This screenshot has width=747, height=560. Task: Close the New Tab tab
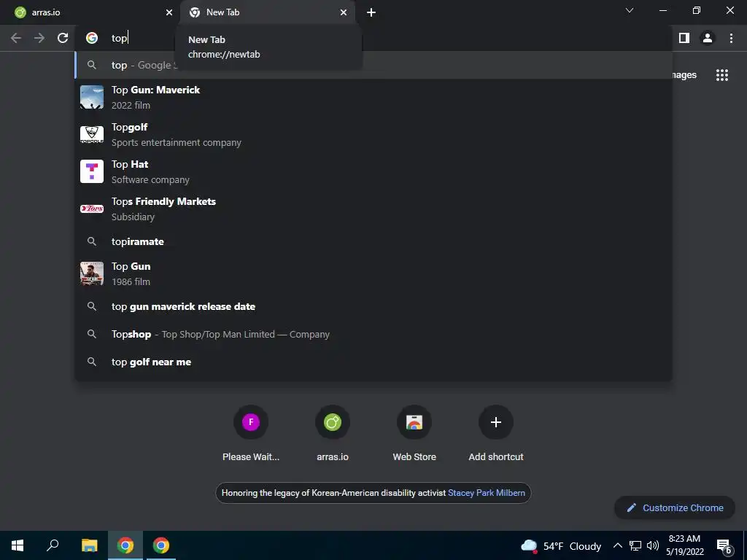344,12
